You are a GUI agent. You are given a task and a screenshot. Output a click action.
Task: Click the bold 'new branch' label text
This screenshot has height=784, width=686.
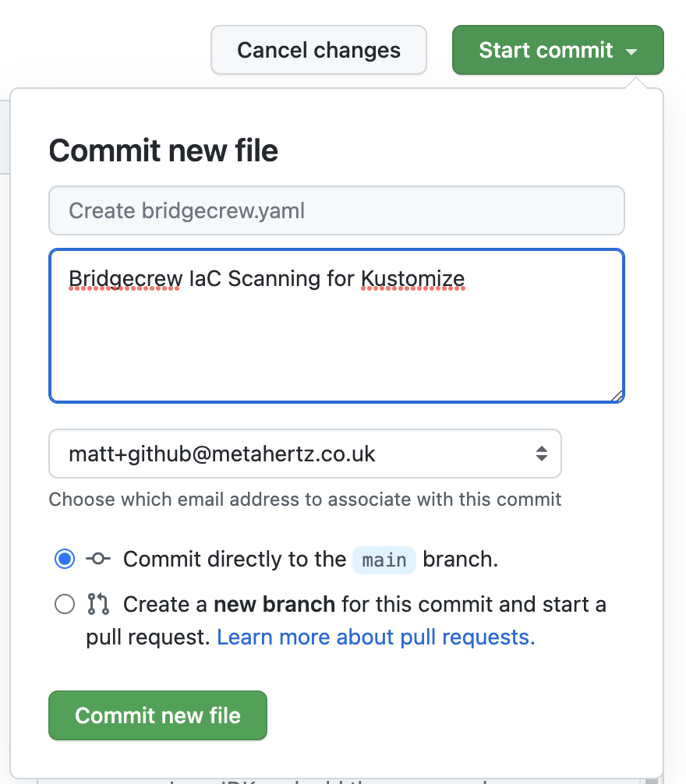coord(274,604)
